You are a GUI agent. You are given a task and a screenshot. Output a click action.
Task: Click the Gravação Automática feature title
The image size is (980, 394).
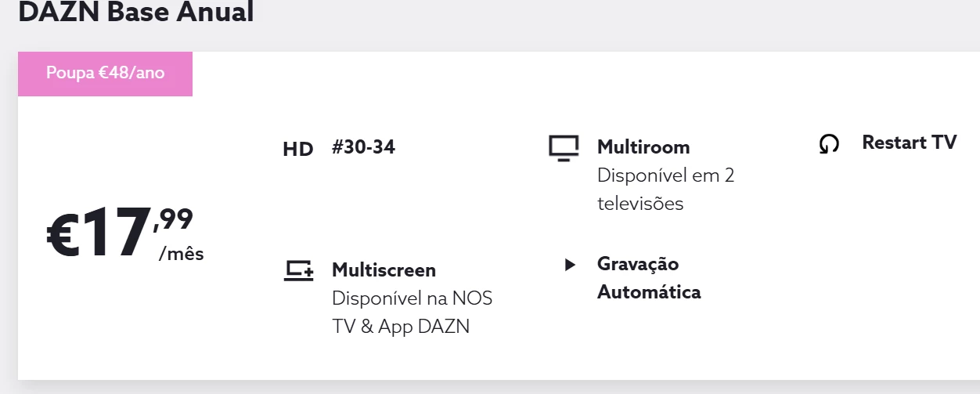tap(637, 264)
